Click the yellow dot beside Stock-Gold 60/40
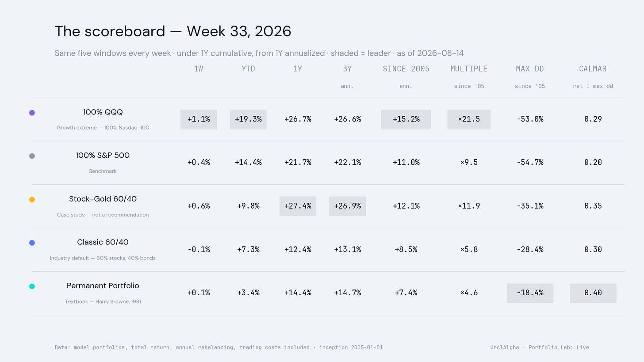 [32, 199]
